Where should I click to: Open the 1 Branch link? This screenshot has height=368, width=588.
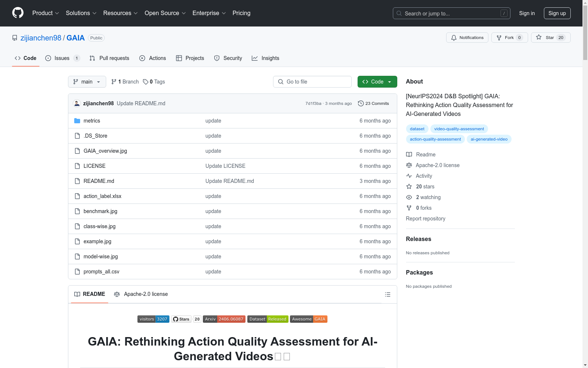[125, 82]
